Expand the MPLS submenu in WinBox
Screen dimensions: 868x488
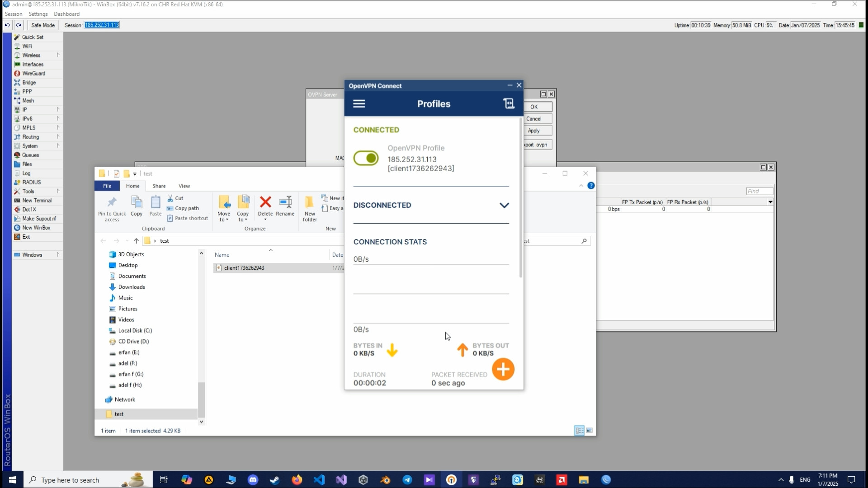tap(58, 127)
